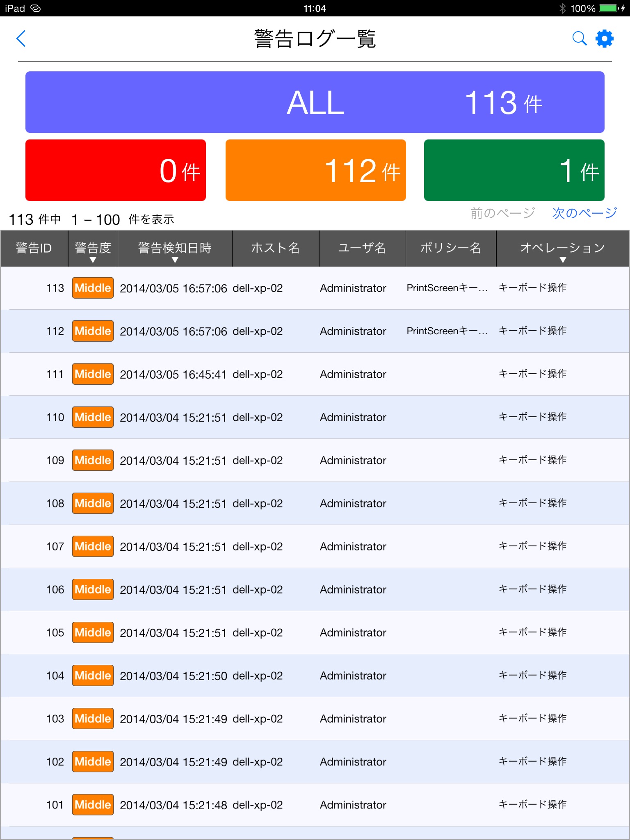The height and width of the screenshot is (840, 630).
Task: Tap the Middle badge in row 111
Action: click(x=93, y=374)
